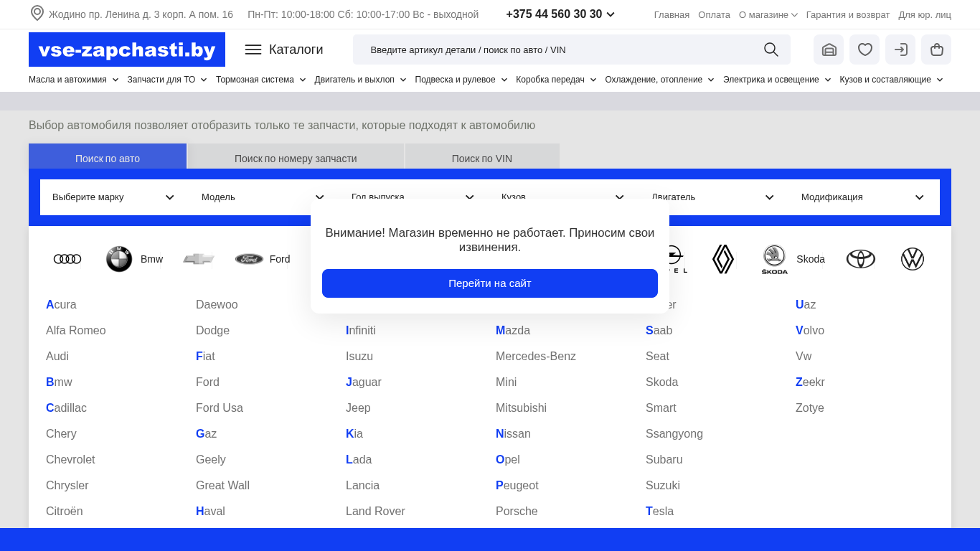Open Выберите марку dropdown
Viewport: 980px width, 551px height.
point(113,197)
